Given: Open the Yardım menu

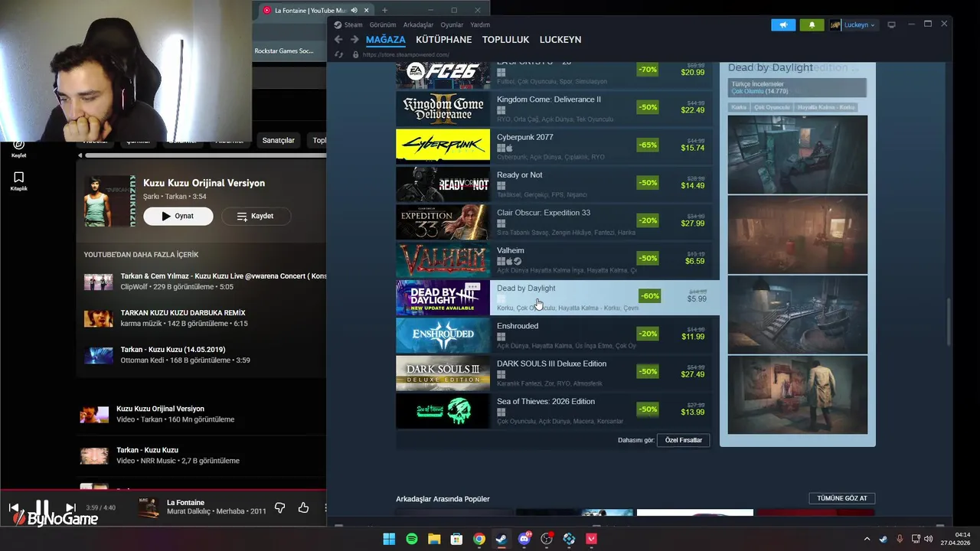Looking at the screenshot, I should (480, 24).
